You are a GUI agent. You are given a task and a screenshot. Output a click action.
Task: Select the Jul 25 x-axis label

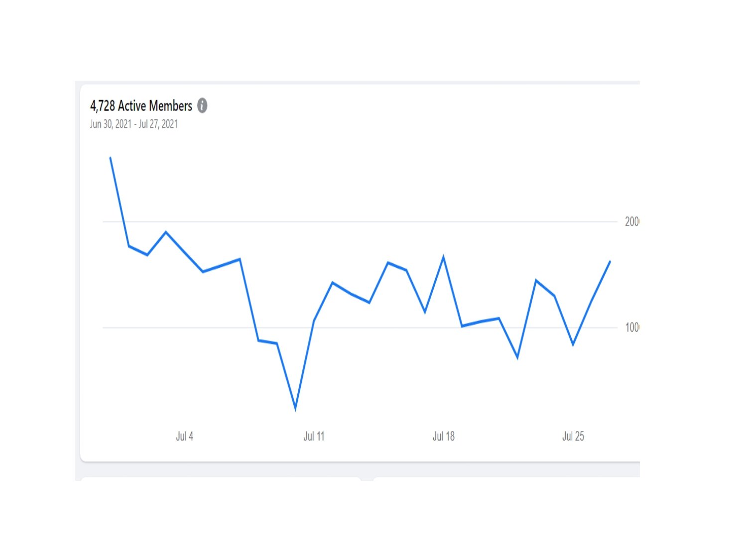pyautogui.click(x=573, y=437)
